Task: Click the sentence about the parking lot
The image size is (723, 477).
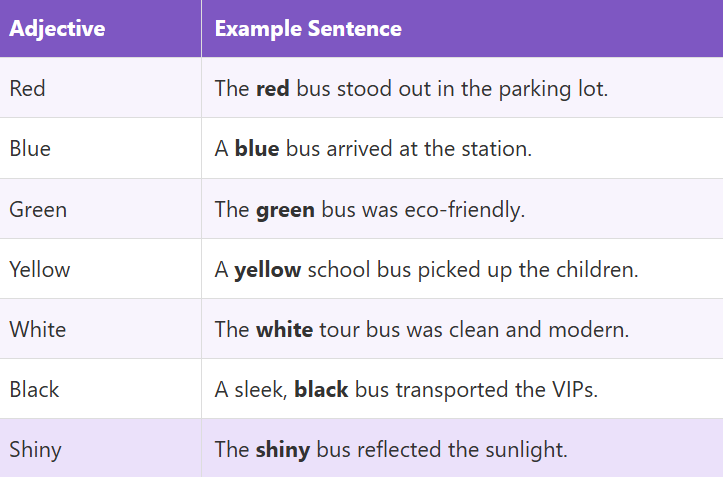Action: tap(411, 88)
